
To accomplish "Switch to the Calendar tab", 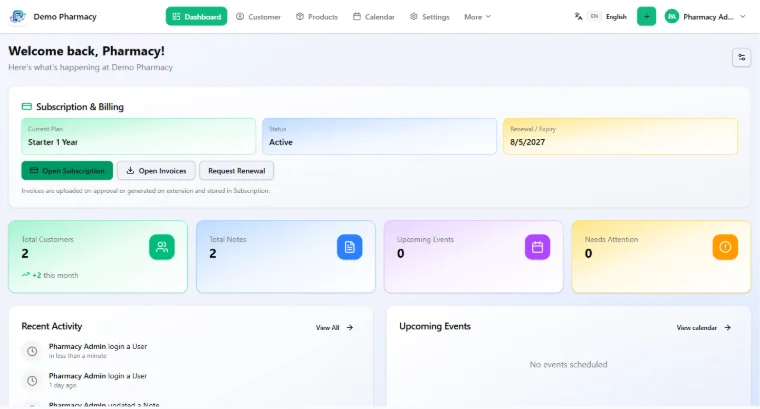I will [x=374, y=16].
